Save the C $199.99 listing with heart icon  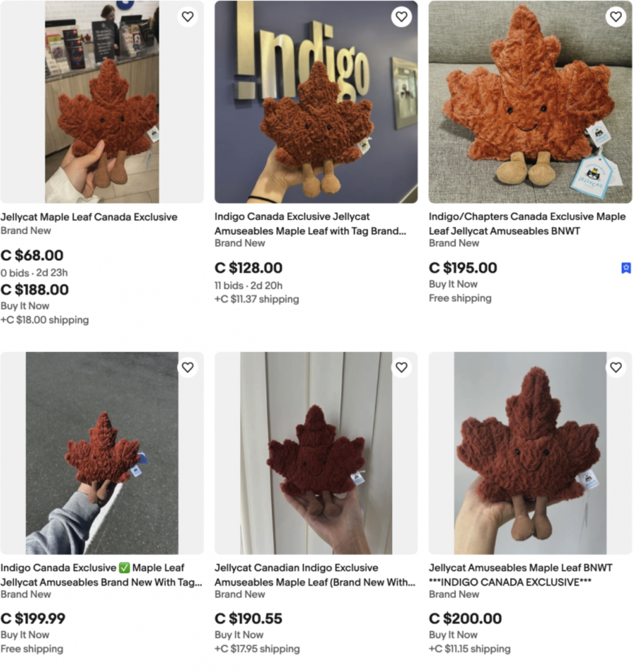(187, 368)
